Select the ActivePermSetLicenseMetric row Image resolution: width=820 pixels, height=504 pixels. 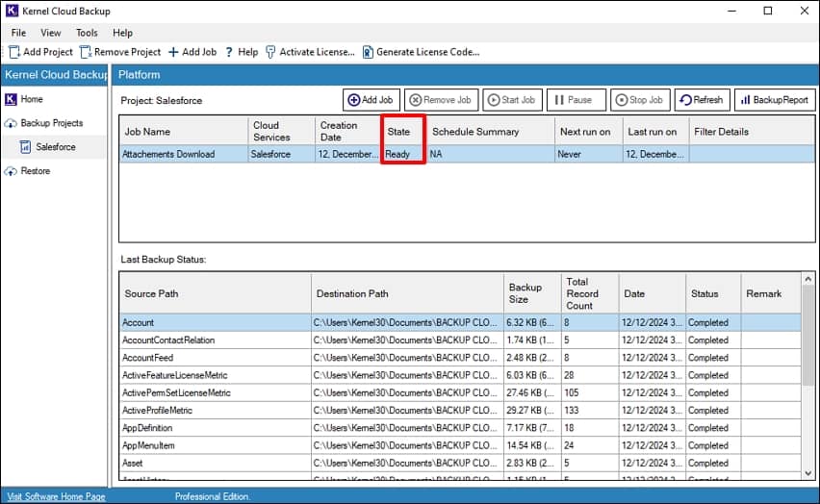[460, 392]
